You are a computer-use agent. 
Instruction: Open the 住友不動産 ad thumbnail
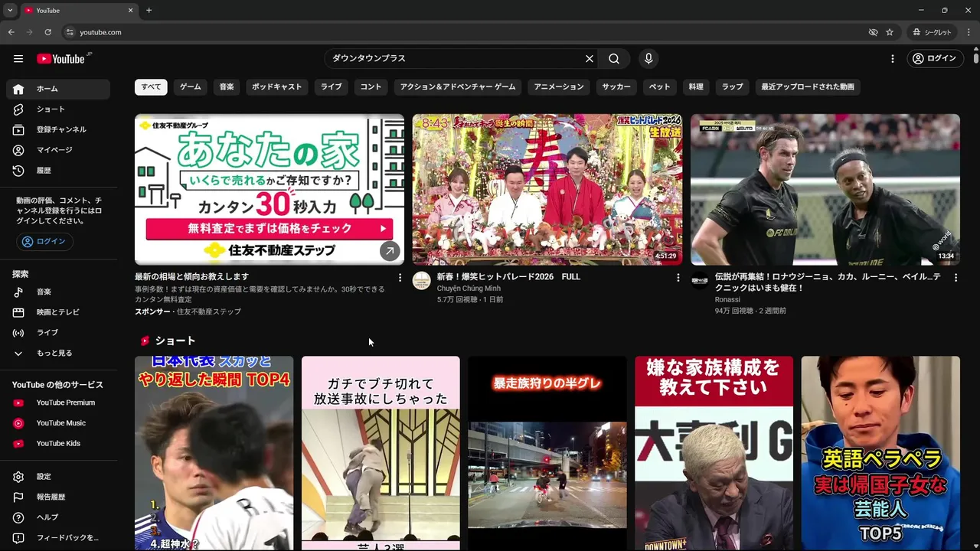point(269,190)
